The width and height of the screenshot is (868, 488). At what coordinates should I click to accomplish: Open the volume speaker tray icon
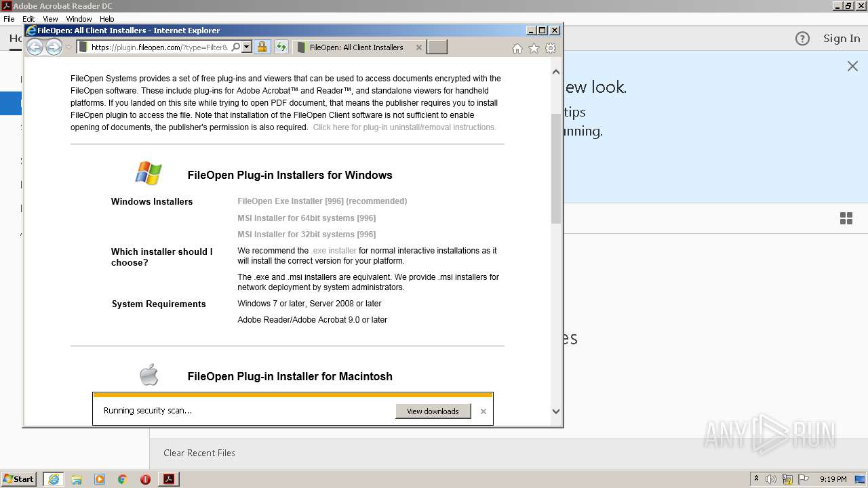771,479
